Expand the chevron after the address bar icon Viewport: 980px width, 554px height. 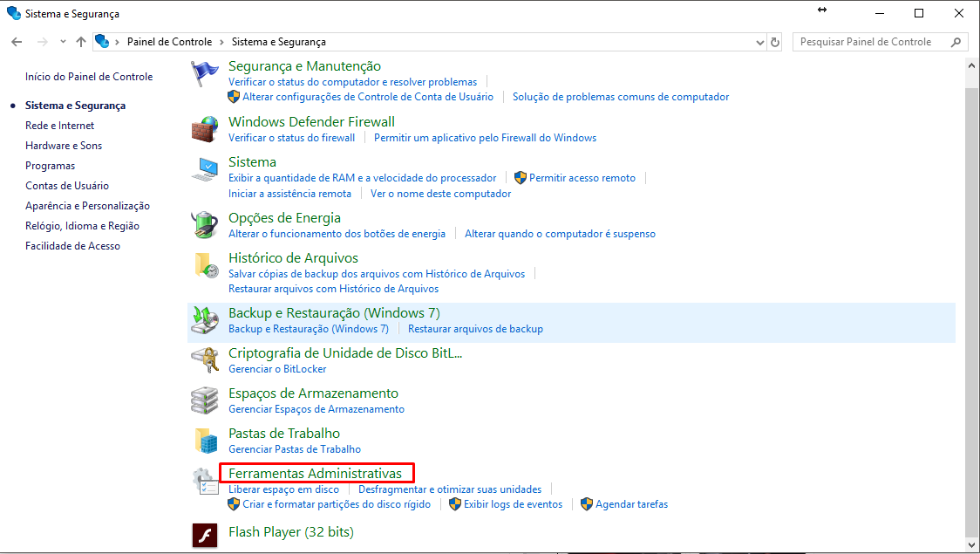pyautogui.click(x=117, y=42)
